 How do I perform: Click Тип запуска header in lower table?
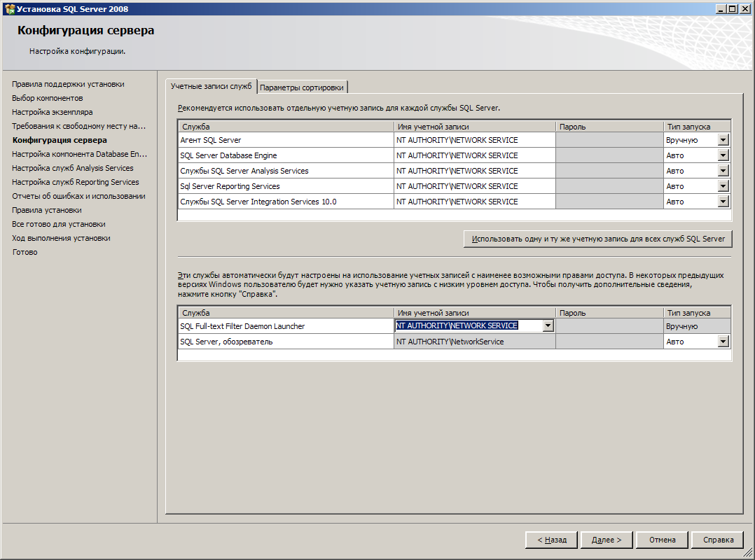[x=698, y=313]
